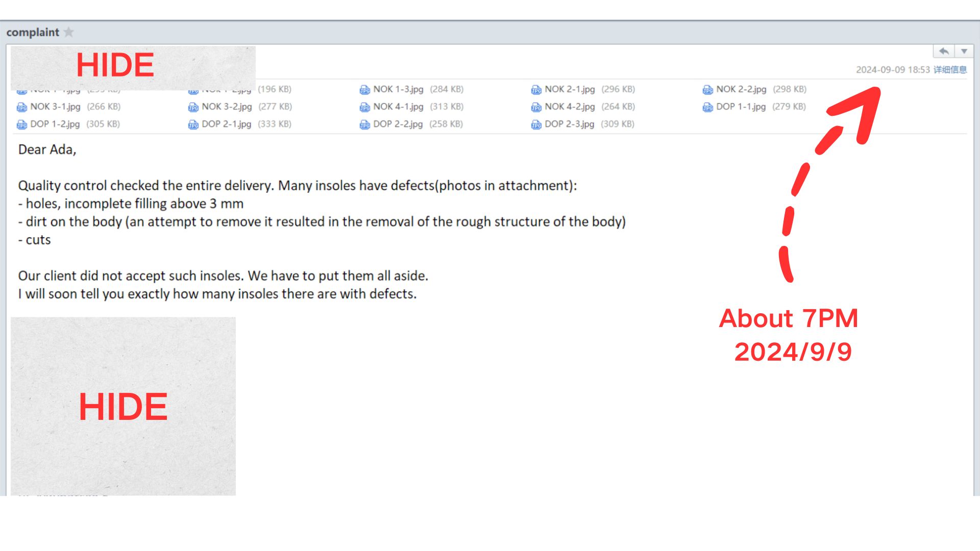980x551 pixels.
Task: Click the greeting 'Dear Ada,'
Action: [47, 149]
